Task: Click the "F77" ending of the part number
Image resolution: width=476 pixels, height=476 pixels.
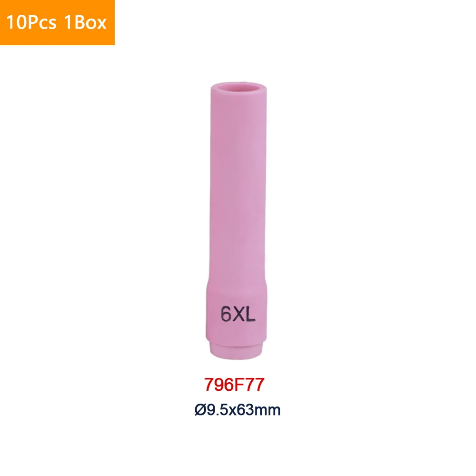Action: (249, 385)
